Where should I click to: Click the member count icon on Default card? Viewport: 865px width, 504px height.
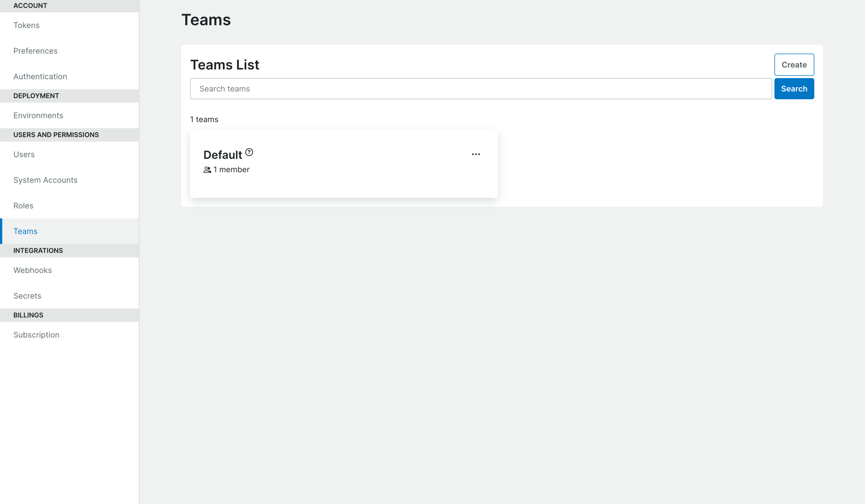208,169
